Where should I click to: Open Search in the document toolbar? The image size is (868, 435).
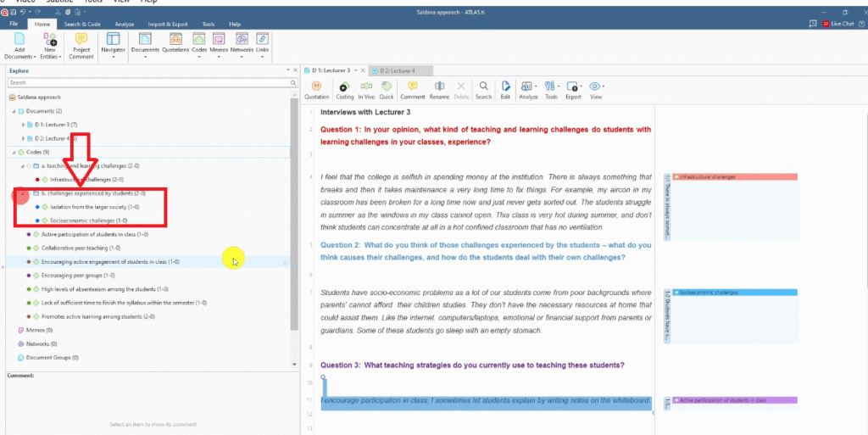pyautogui.click(x=483, y=89)
